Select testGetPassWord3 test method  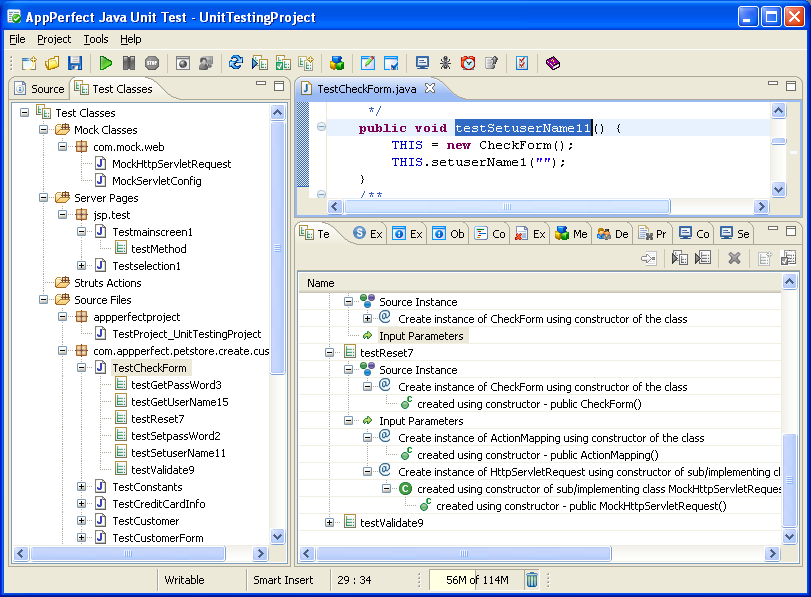(x=176, y=385)
